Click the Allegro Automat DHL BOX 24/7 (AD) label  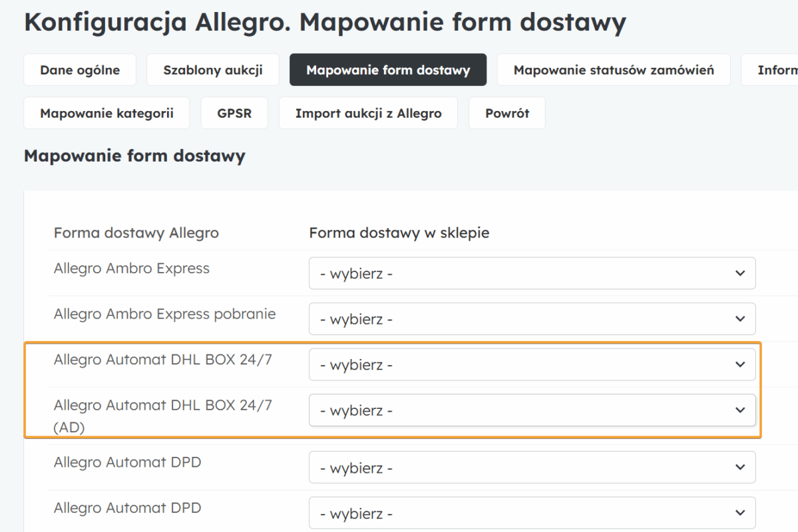[x=162, y=416]
